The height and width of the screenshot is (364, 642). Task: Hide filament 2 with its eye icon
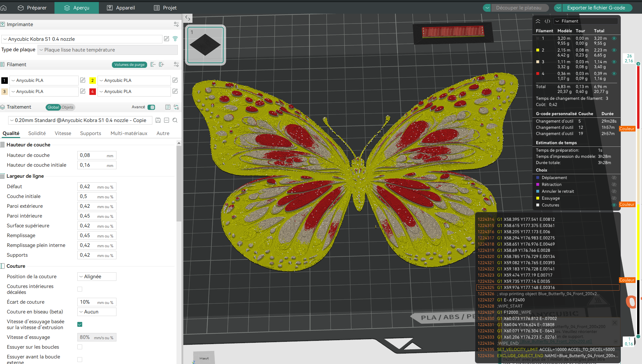pyautogui.click(x=614, y=50)
